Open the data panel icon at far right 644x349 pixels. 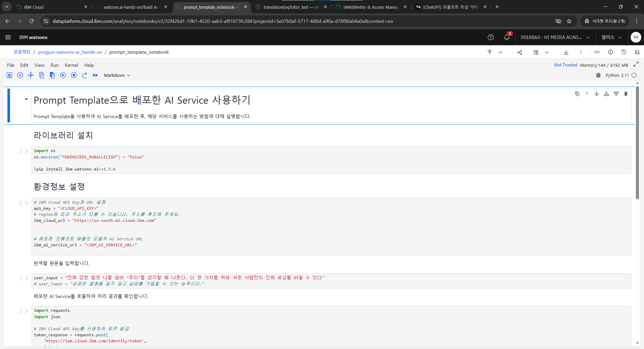coord(637,52)
